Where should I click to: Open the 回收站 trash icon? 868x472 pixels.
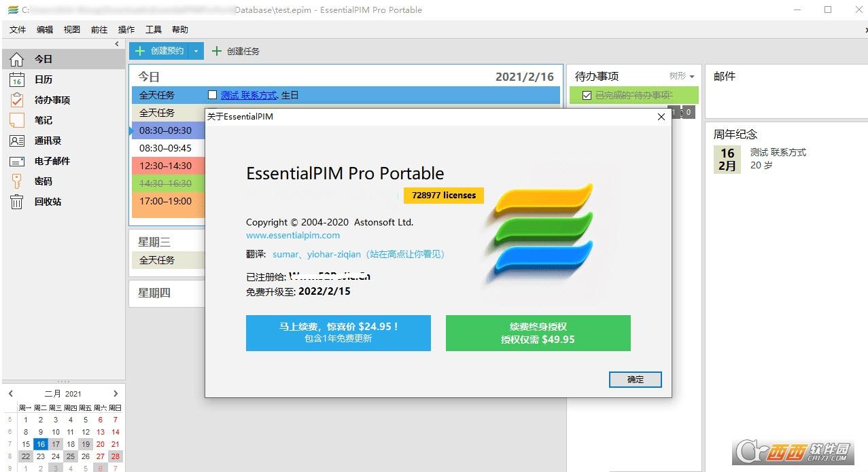coord(16,202)
